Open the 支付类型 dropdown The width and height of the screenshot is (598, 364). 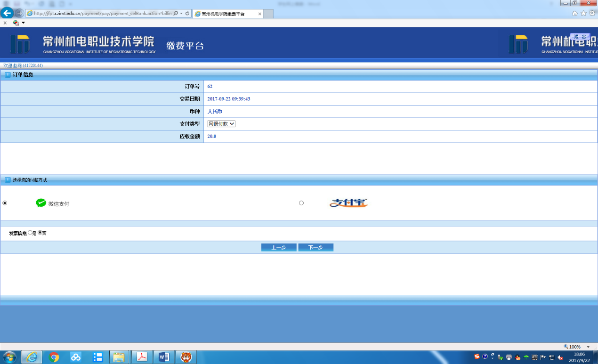coord(221,124)
